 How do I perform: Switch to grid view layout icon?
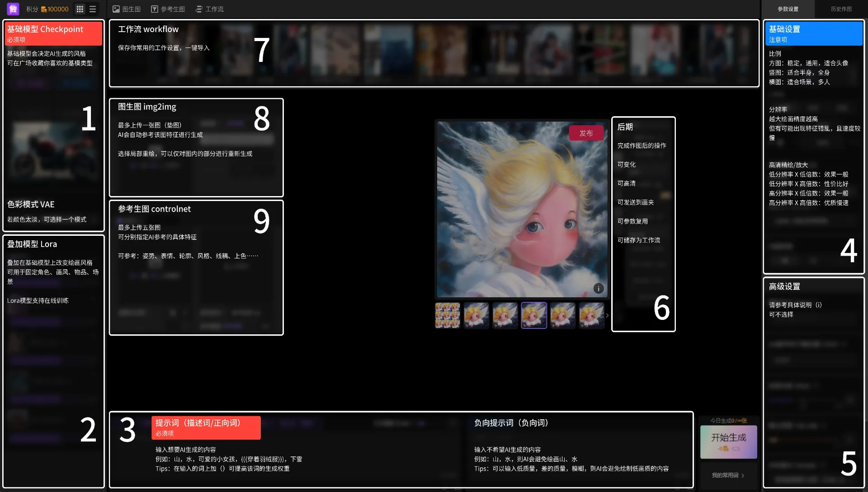coord(80,9)
